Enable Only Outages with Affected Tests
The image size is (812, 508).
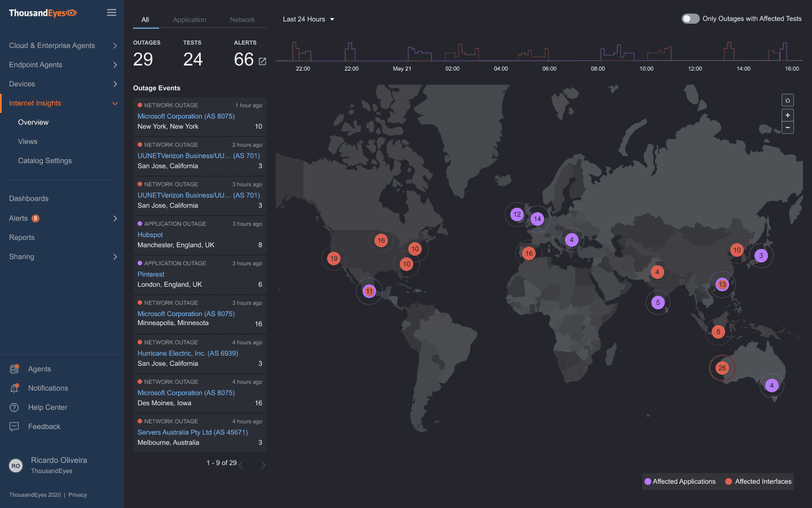(690, 18)
